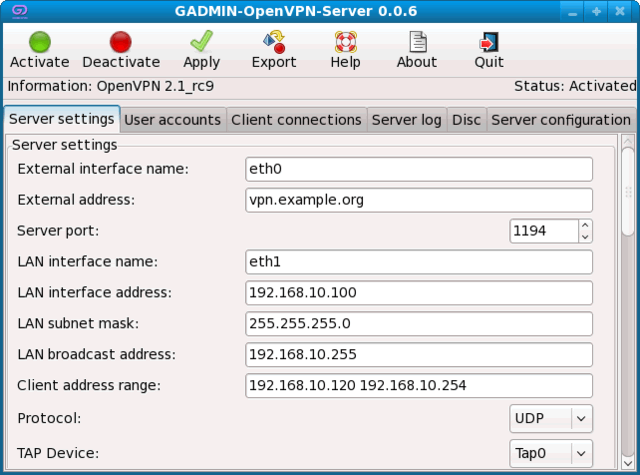The width and height of the screenshot is (640, 475).
Task: Click the Information: OpenVPN 2.1_rc9 text
Action: click(x=111, y=86)
